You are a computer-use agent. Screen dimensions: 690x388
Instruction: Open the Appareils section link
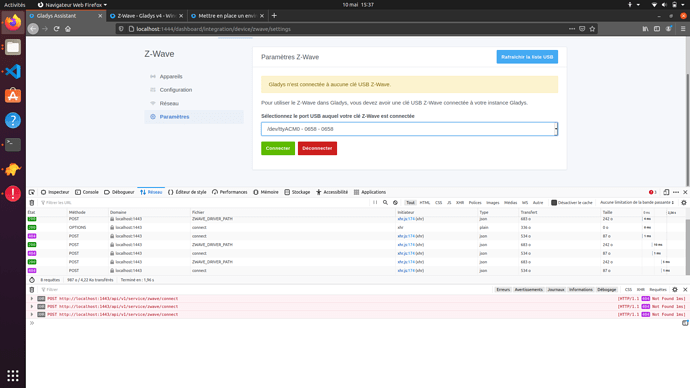(171, 77)
